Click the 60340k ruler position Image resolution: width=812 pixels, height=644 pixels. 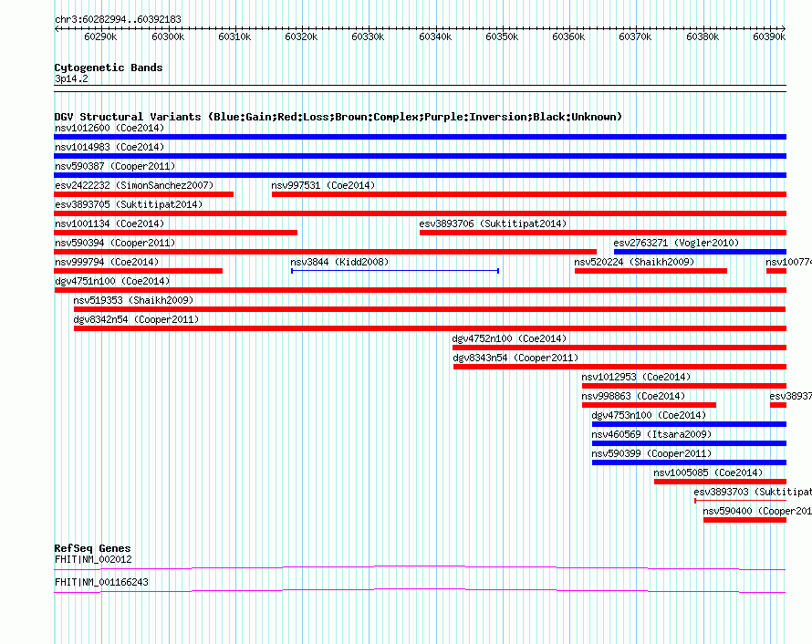(435, 37)
